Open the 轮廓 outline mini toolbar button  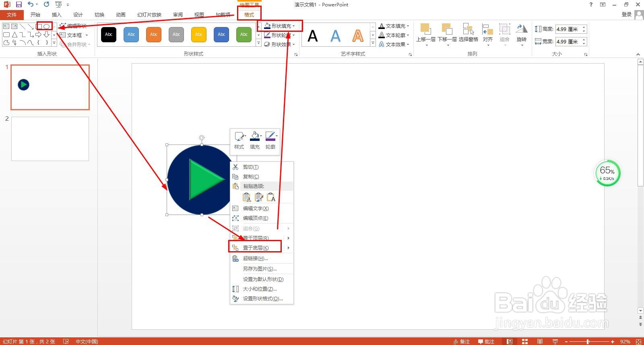(270, 140)
